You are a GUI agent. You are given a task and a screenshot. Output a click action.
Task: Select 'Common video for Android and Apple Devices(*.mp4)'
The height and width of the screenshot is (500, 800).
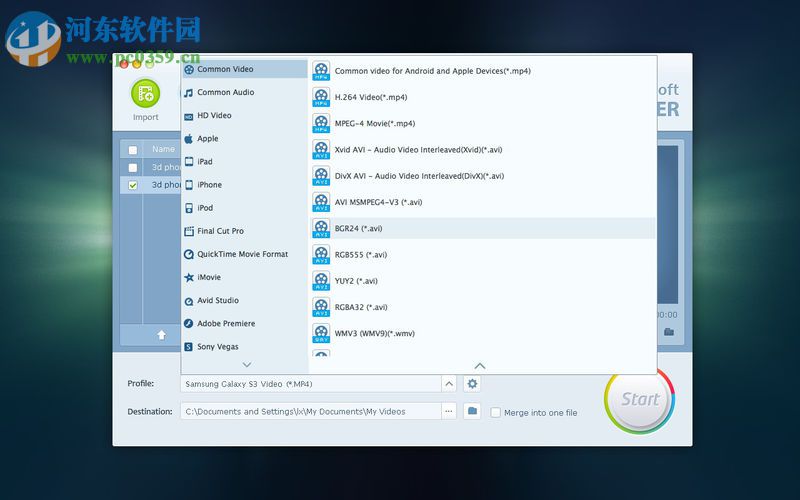433,71
